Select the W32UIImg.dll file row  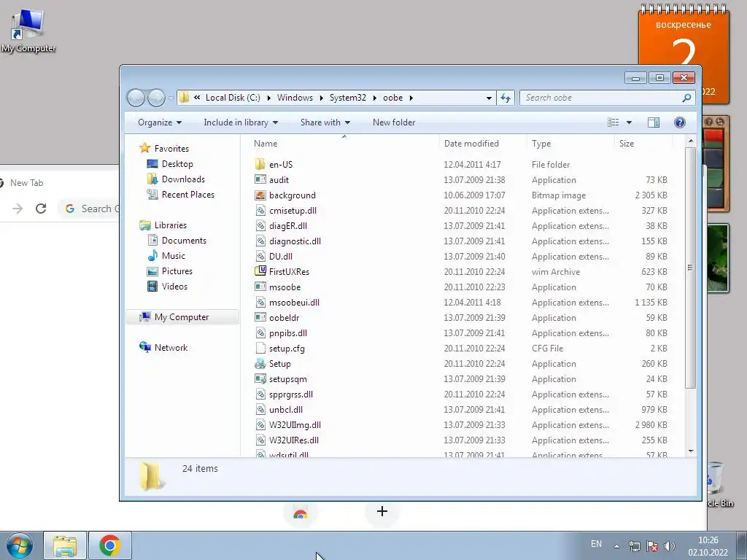pyautogui.click(x=461, y=425)
